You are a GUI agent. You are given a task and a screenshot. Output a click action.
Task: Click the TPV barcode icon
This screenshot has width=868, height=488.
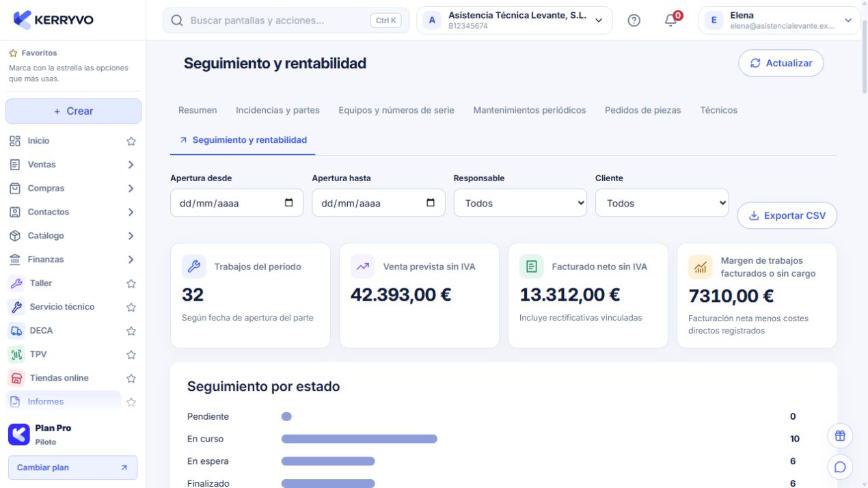pos(16,354)
